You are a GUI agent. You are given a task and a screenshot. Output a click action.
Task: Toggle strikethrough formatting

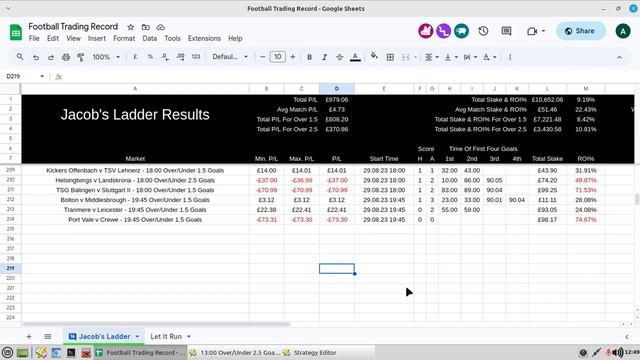pos(339,57)
